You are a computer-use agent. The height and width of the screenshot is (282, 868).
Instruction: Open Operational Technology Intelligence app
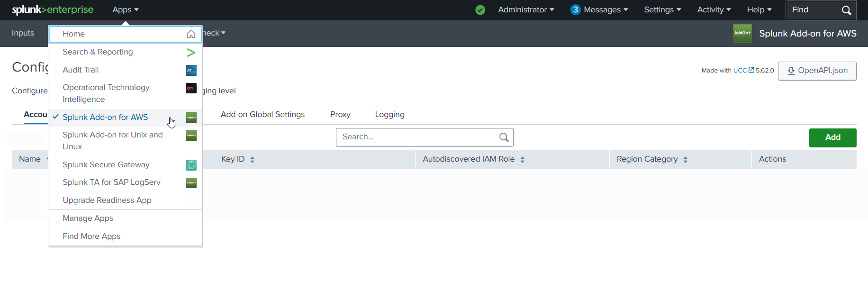point(126,93)
